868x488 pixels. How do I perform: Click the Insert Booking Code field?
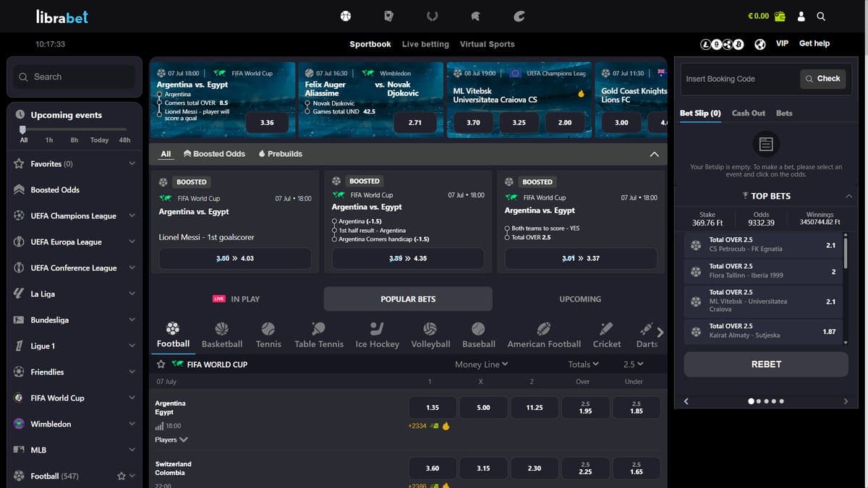(x=739, y=79)
